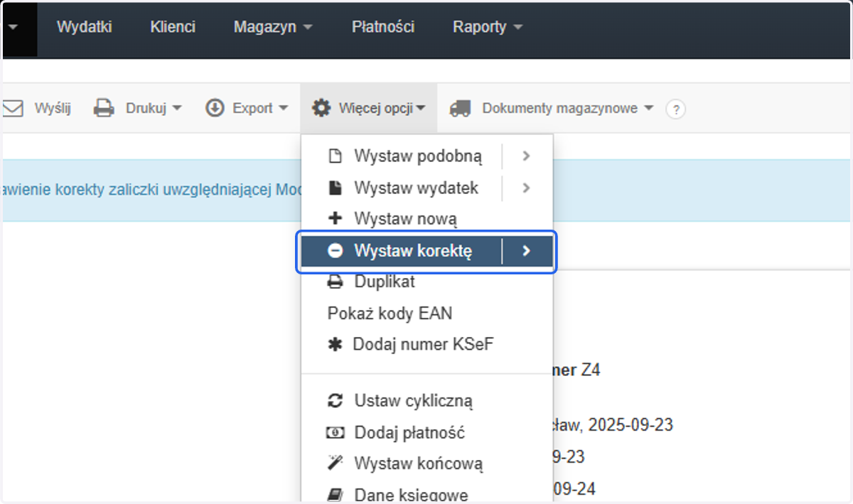Image resolution: width=853 pixels, height=504 pixels.
Task: Choose Dodaj płatność in the menu
Action: (409, 432)
